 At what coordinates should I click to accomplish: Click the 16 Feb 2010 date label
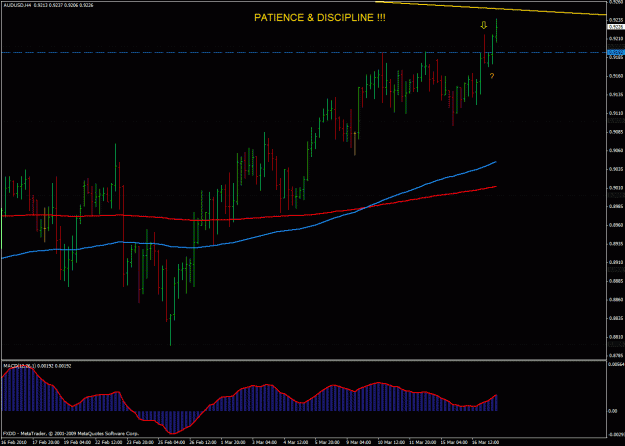click(13, 442)
